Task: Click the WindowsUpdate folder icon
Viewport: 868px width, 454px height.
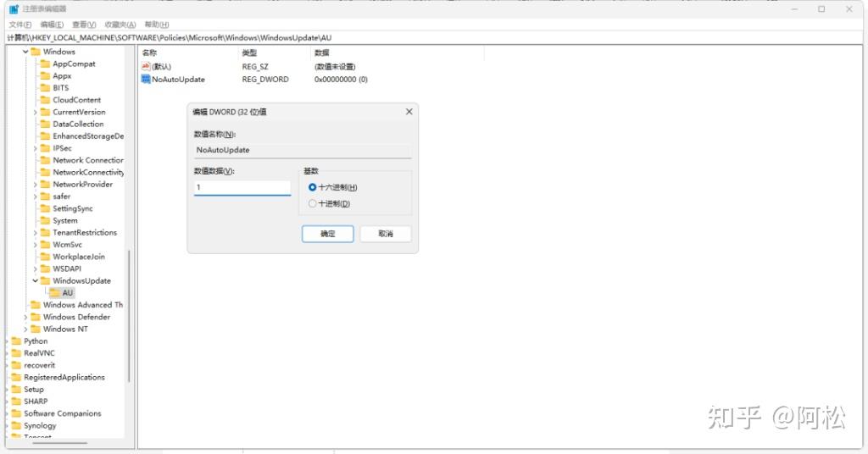Action: click(45, 281)
